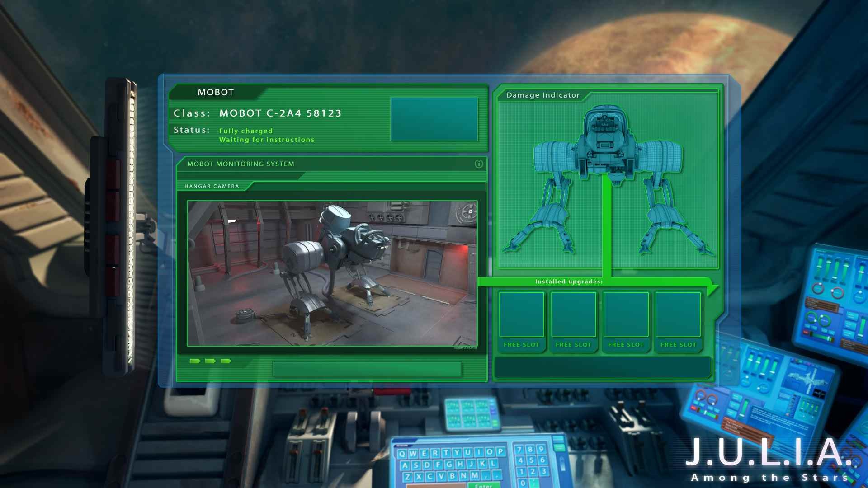Image resolution: width=868 pixels, height=488 pixels.
Task: Click the MOBOT C-2A4 58123 class name
Action: [280, 113]
